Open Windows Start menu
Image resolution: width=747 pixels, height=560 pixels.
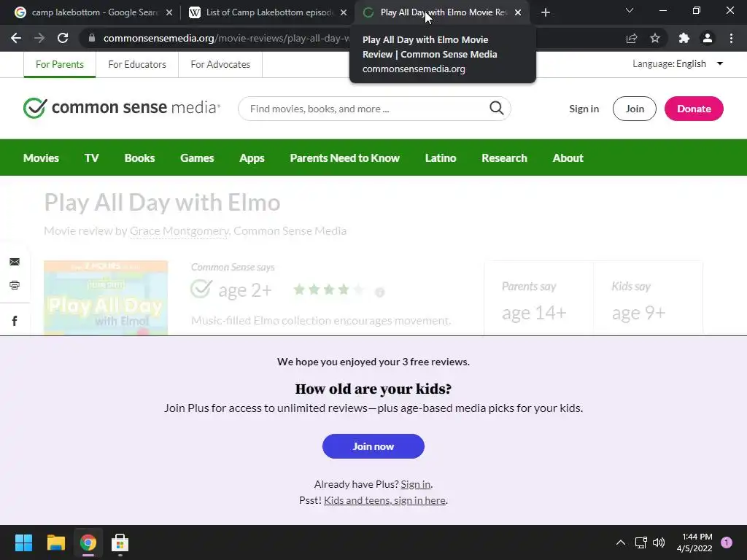23,542
